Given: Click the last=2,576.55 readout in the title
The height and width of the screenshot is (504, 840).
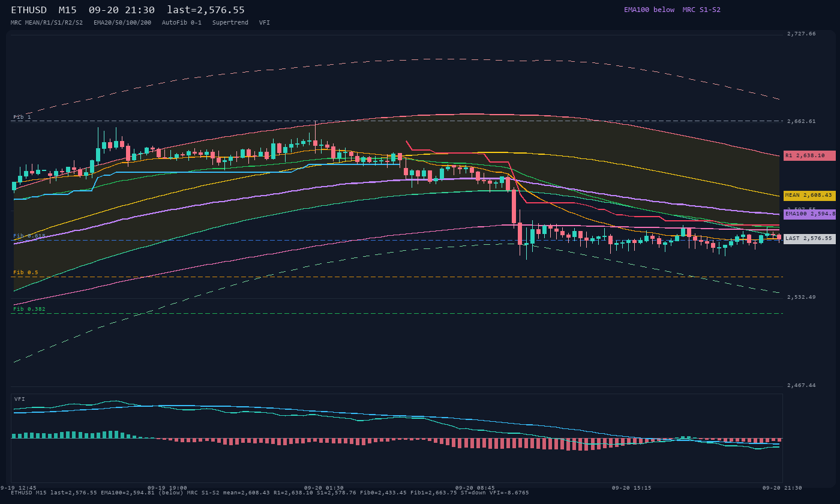Looking at the screenshot, I should (206, 10).
